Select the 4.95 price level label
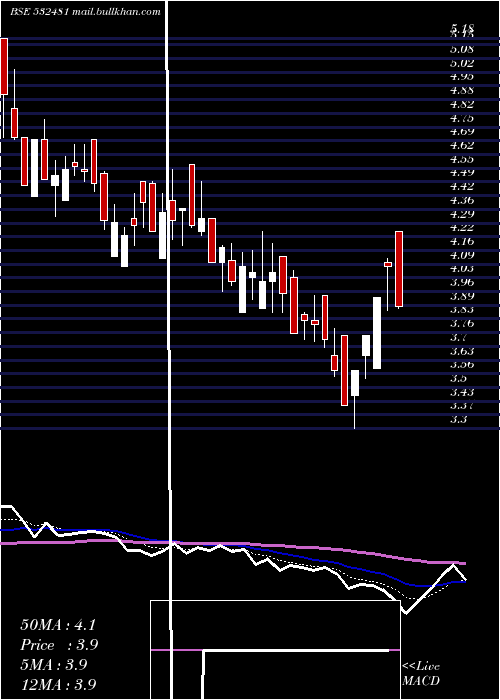 (462, 76)
